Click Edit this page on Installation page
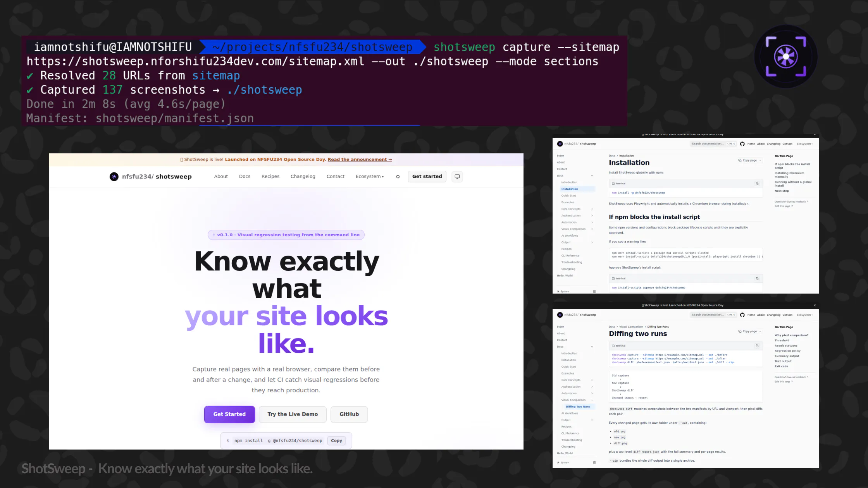The height and width of the screenshot is (488, 868). (x=784, y=206)
